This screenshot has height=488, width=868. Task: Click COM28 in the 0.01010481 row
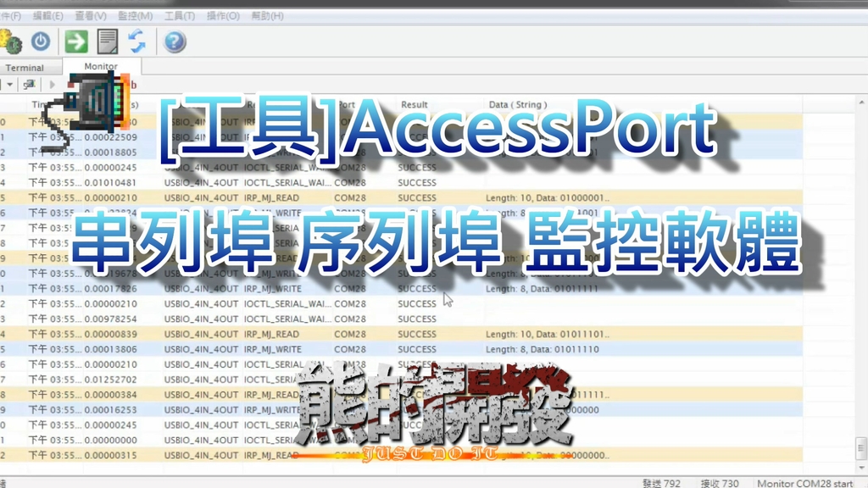[350, 183]
